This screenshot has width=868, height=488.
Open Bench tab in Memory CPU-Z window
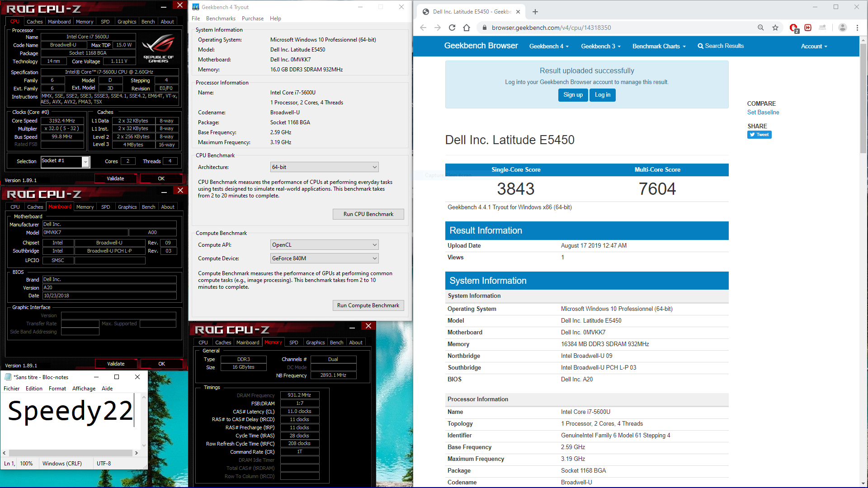click(336, 343)
